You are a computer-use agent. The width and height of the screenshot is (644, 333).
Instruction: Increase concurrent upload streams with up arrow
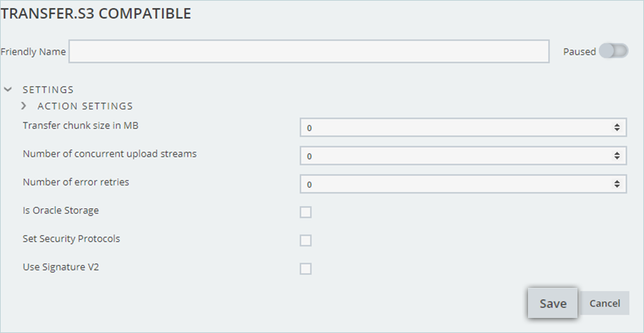pyautogui.click(x=617, y=154)
